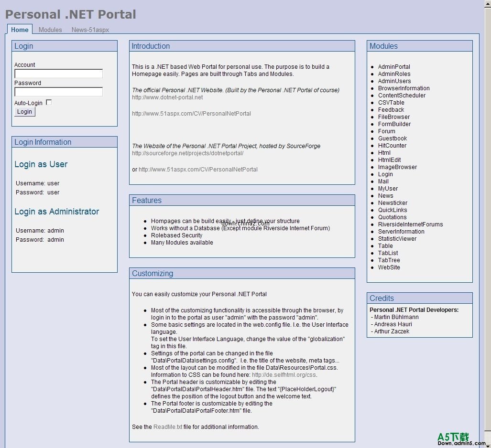The image size is (491, 448).
Task: Open the News-51aspx tab
Action: tap(90, 30)
